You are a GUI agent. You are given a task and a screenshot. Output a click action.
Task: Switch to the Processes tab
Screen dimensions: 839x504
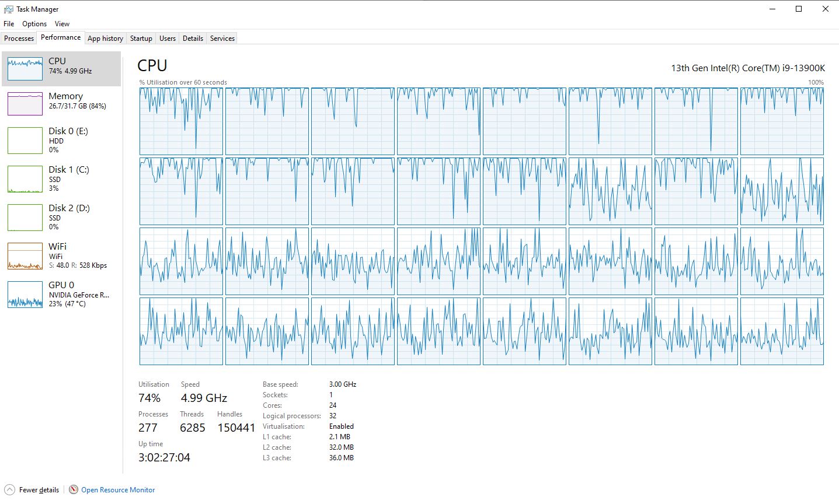(18, 38)
